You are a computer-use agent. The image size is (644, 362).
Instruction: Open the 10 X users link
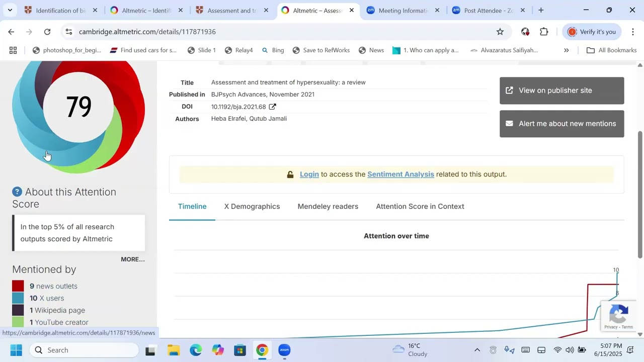(47, 298)
